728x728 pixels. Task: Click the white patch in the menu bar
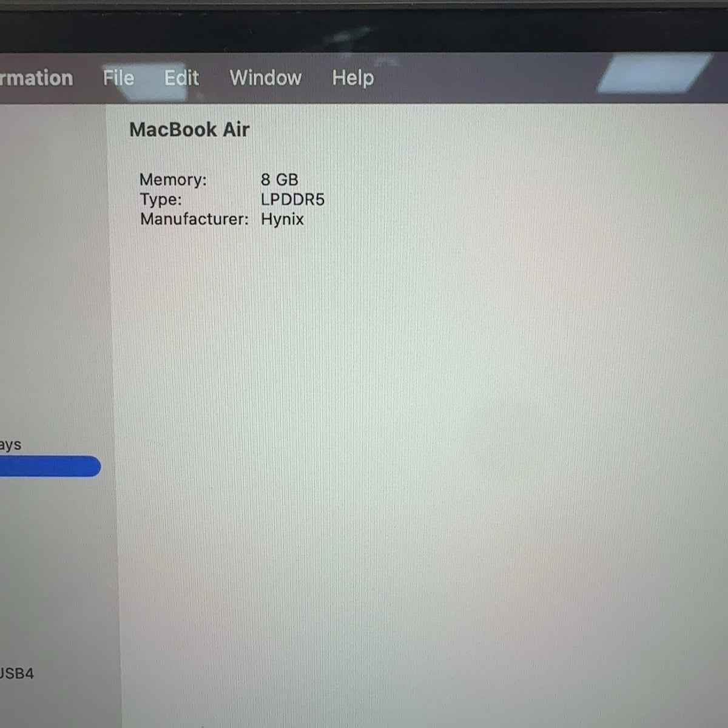(x=654, y=74)
